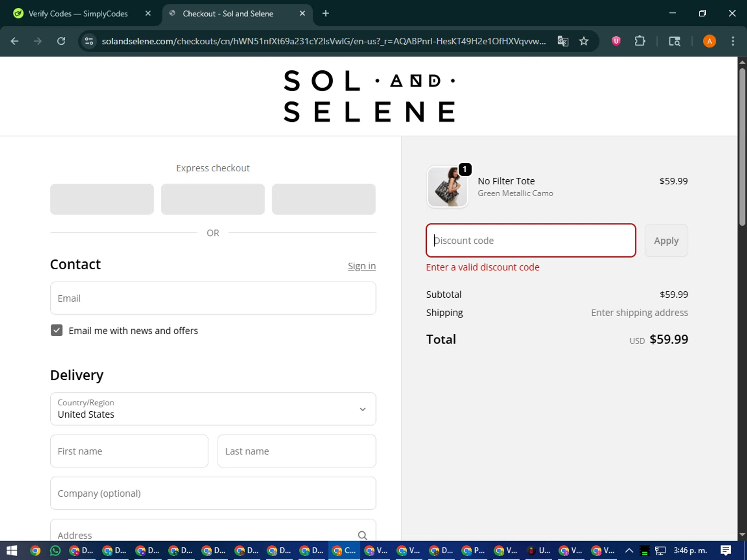Open the notification center icon
The image size is (747, 560).
[x=726, y=550]
